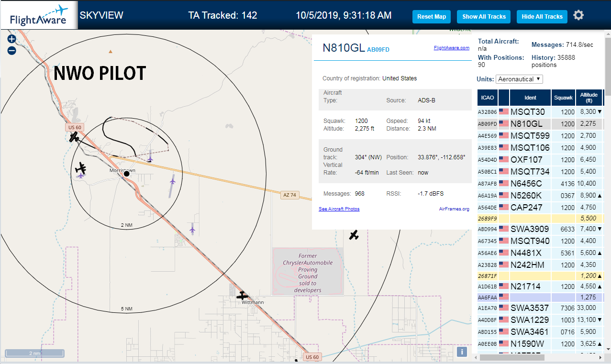Click the purple airport icon east of Morristown
Screen dimensions: 611x364
coord(173,181)
